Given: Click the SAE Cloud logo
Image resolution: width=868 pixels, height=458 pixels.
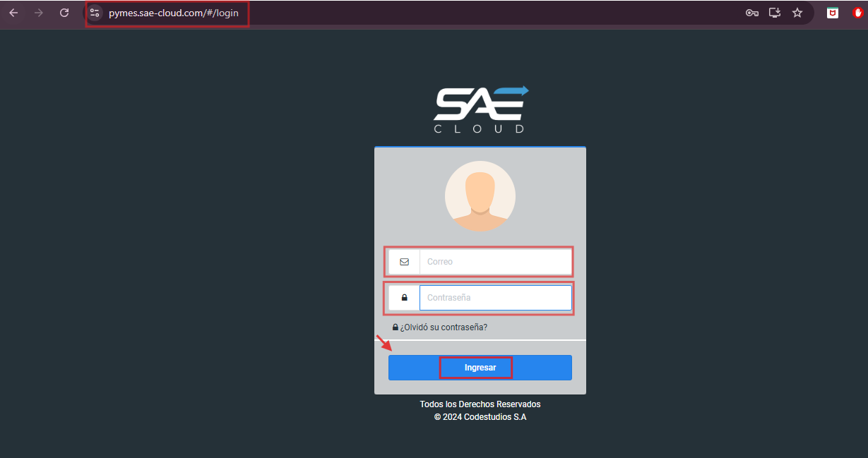Looking at the screenshot, I should click(480, 109).
